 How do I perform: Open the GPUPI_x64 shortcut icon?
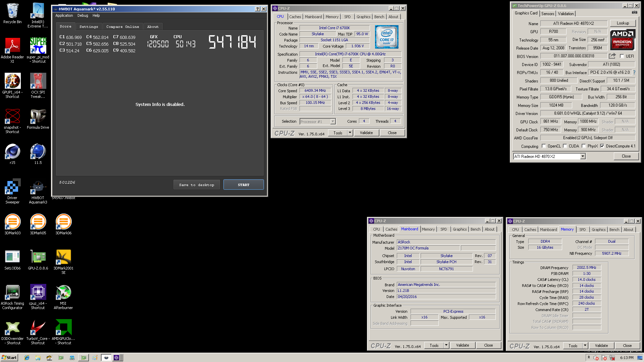[x=12, y=85]
